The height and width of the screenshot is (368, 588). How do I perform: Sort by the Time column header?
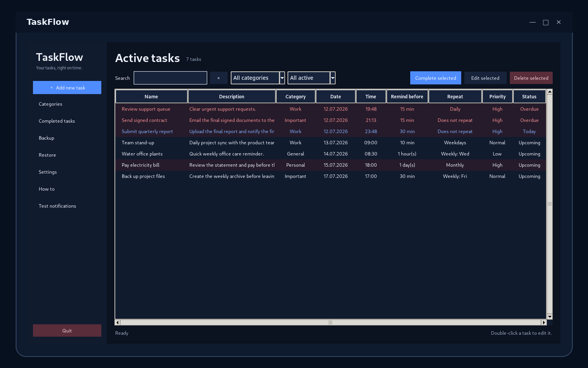point(371,97)
